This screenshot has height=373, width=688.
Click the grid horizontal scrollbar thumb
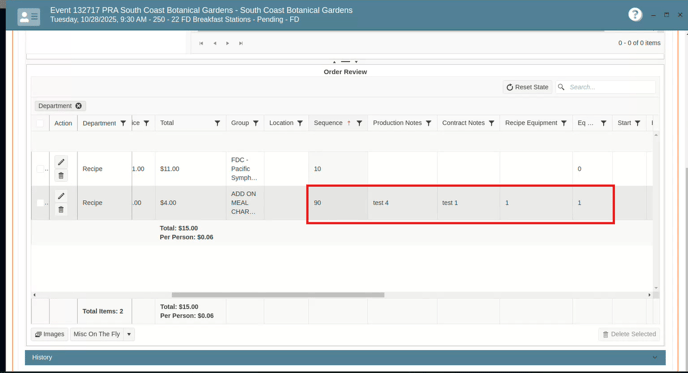[x=278, y=295]
